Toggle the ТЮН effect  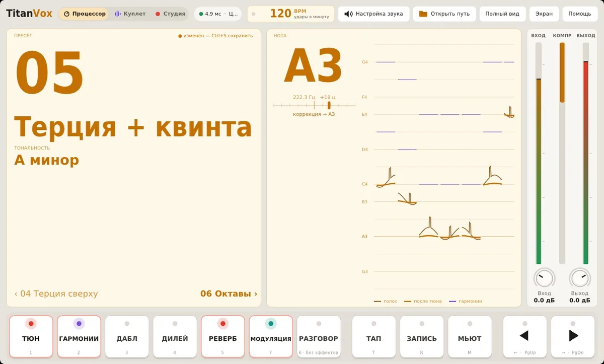31,337
